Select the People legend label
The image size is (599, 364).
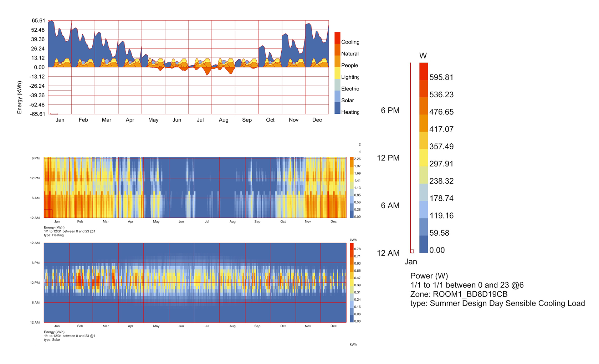[x=349, y=66]
